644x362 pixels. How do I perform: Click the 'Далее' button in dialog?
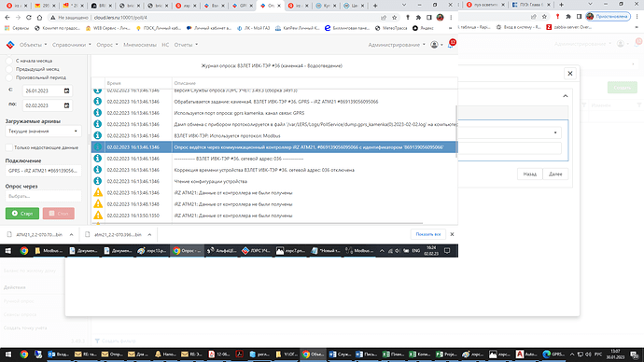[555, 174]
